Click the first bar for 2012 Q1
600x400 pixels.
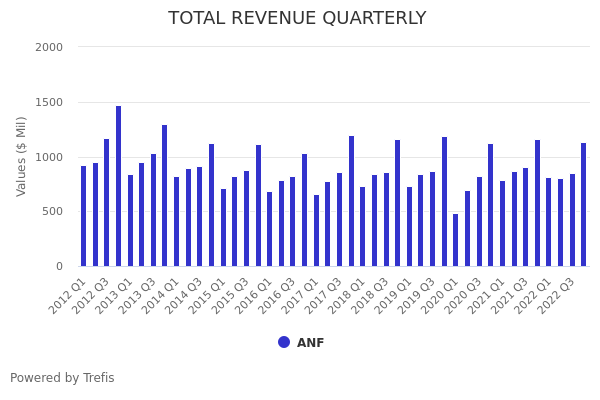click(84, 216)
